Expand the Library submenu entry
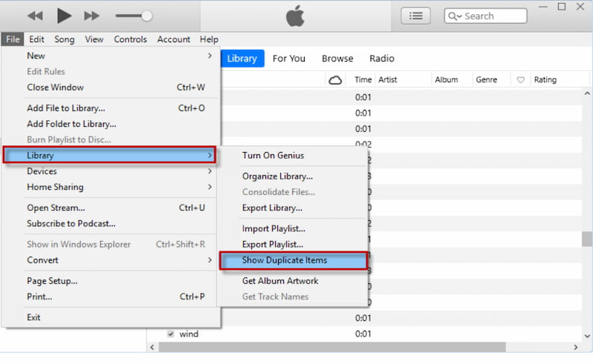The image size is (593, 364). point(110,155)
